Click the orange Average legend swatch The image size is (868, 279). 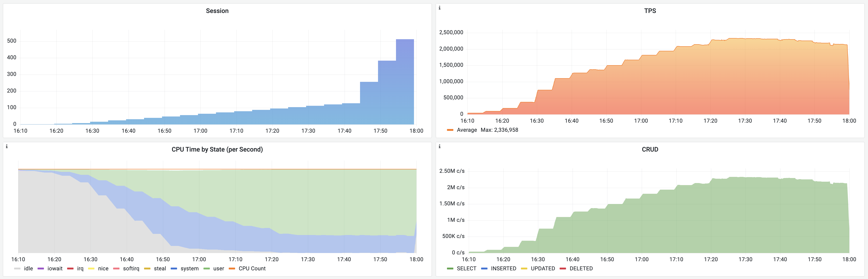(450, 130)
